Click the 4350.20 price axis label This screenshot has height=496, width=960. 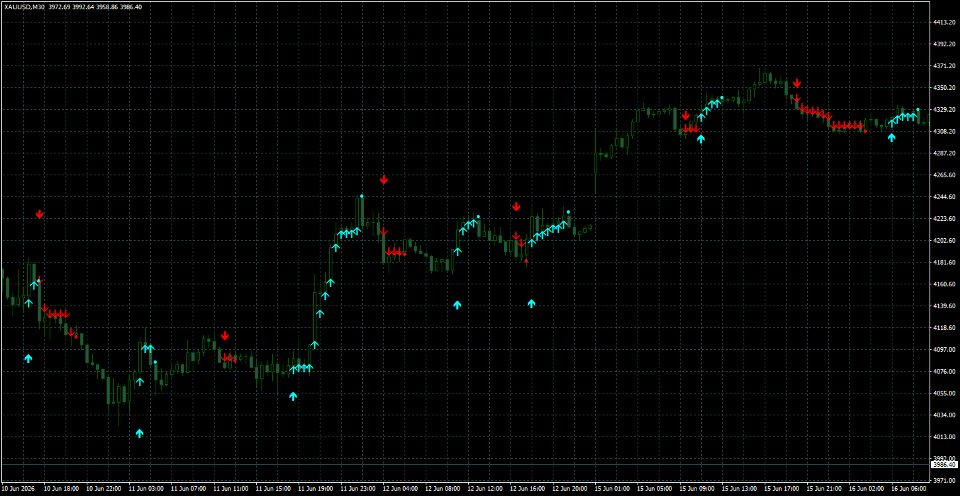[945, 88]
